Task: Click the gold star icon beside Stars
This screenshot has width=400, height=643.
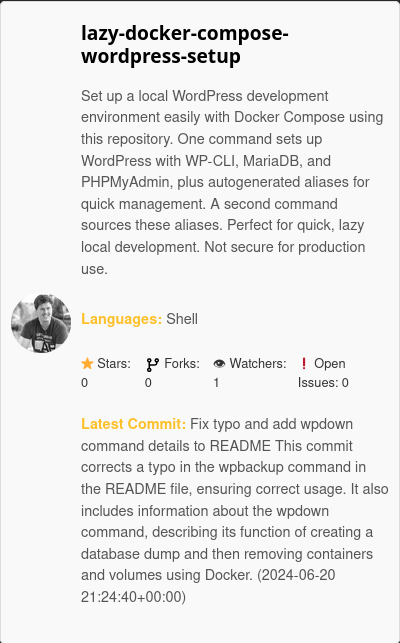Action: coord(87,364)
